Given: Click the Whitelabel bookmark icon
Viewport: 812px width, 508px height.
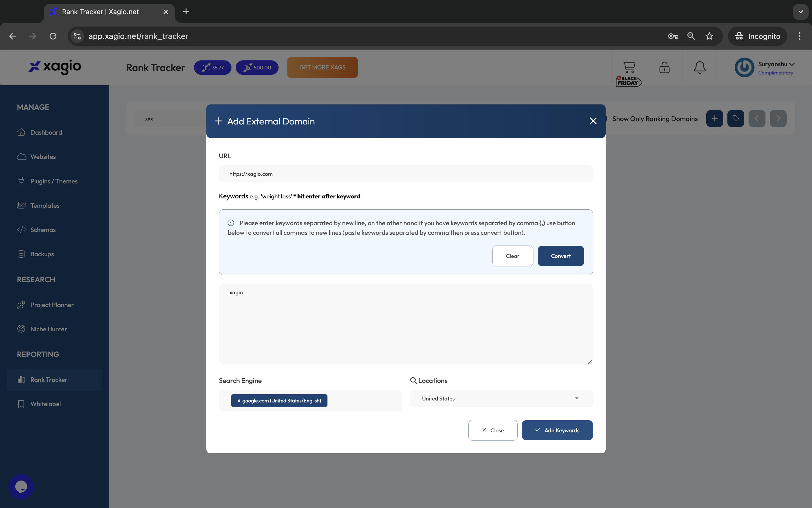Looking at the screenshot, I should pos(21,404).
